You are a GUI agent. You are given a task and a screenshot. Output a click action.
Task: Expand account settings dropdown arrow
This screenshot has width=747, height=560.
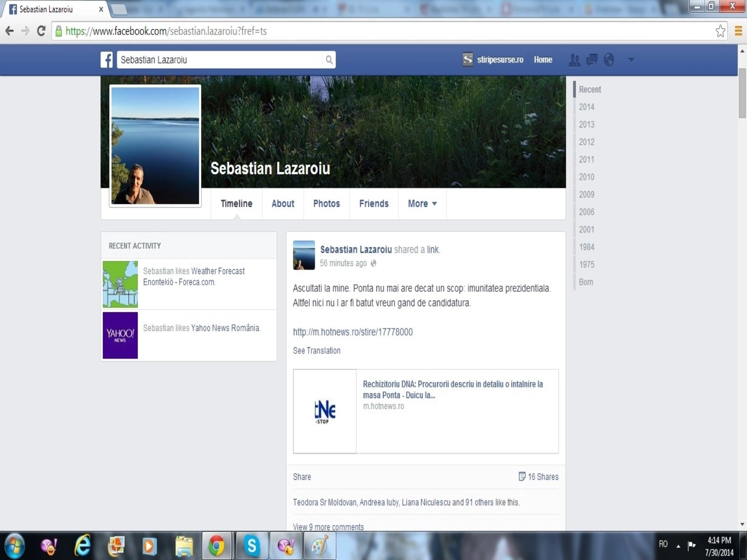(631, 60)
